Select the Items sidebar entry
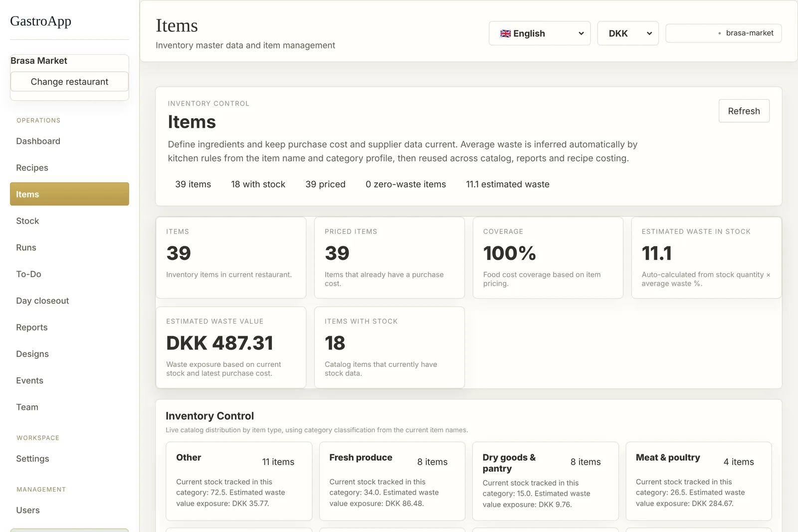 click(69, 194)
